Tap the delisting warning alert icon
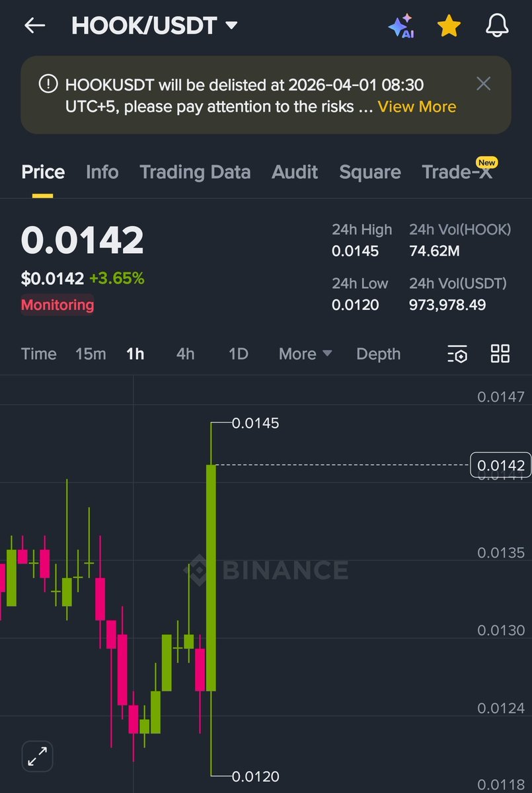 [x=47, y=84]
